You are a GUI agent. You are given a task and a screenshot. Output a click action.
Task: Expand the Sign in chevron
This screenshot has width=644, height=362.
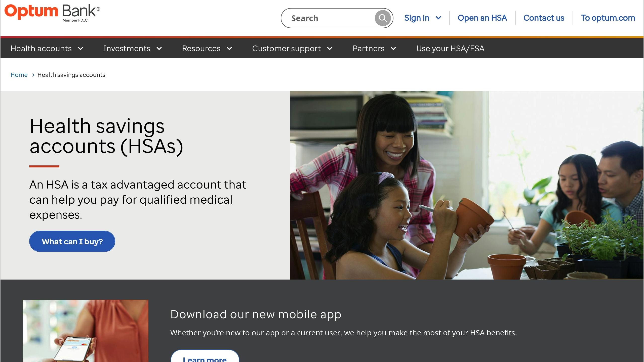coord(438,18)
